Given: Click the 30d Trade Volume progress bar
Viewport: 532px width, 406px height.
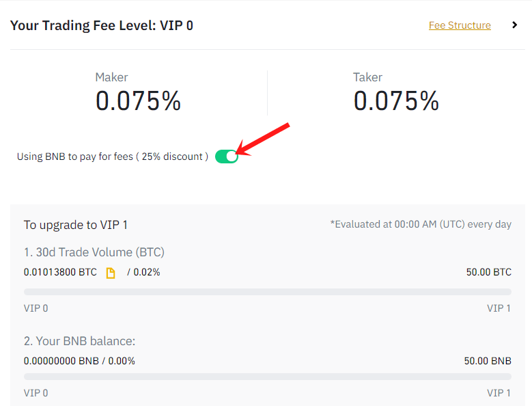Looking at the screenshot, I should coord(267,292).
